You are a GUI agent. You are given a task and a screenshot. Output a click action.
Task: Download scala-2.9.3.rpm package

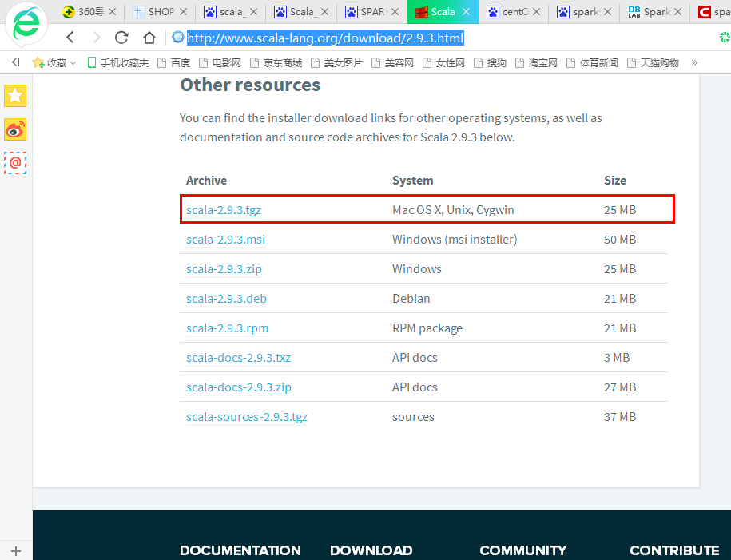227,328
